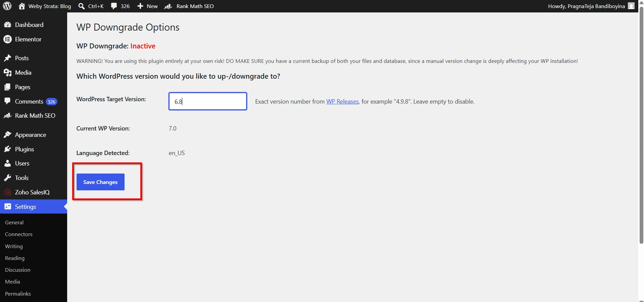Click the Plugins plug icon

point(7,149)
